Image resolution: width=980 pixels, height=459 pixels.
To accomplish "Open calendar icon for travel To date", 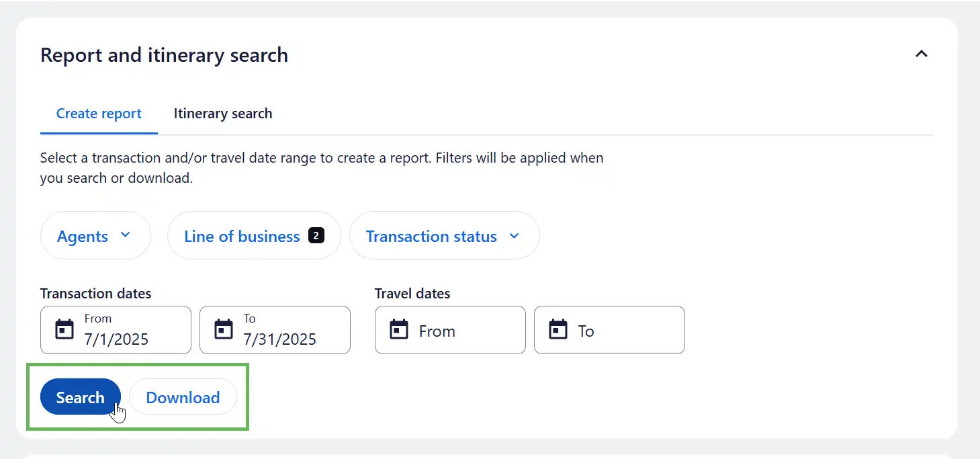I will [558, 330].
